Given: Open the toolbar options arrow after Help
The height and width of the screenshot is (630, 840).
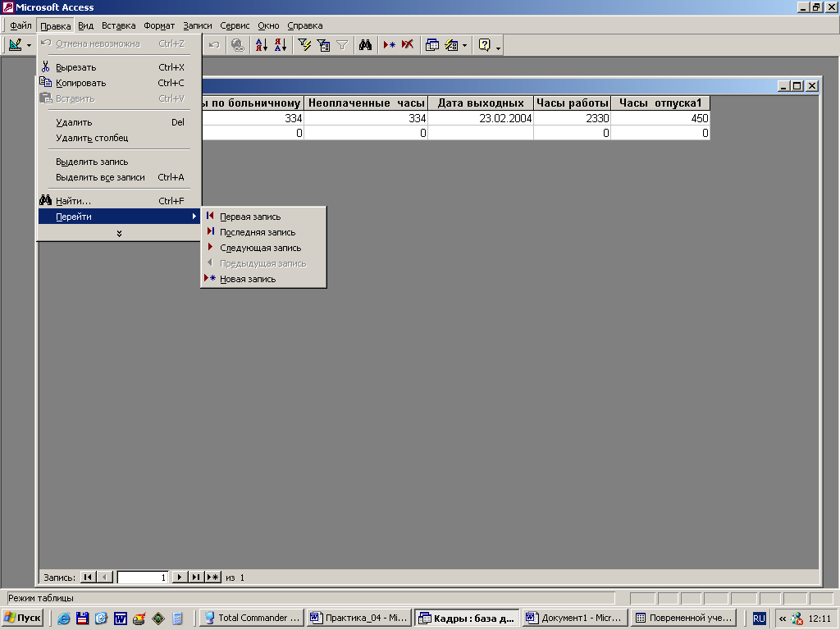Looking at the screenshot, I should pos(498,48).
